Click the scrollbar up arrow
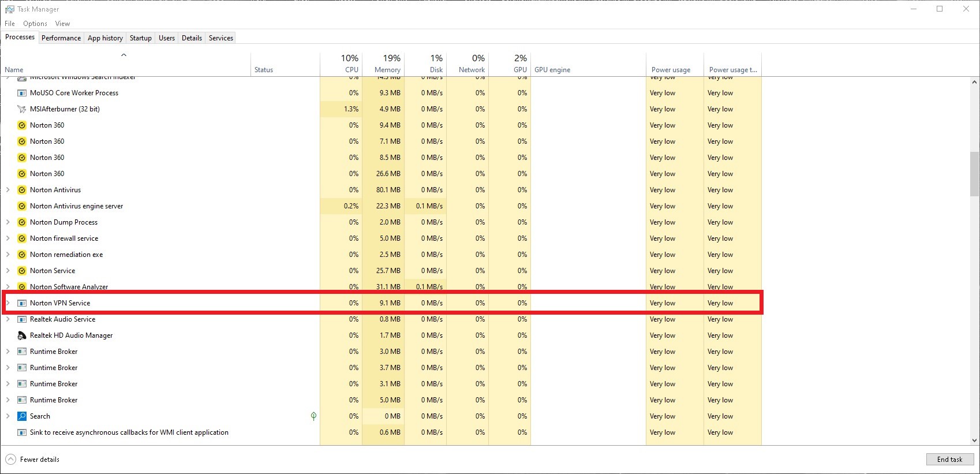Viewport: 980px width, 474px height. click(975, 83)
